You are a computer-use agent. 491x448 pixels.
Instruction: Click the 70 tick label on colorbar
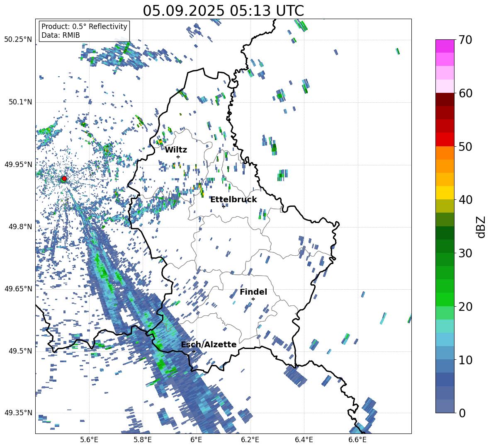click(x=465, y=40)
